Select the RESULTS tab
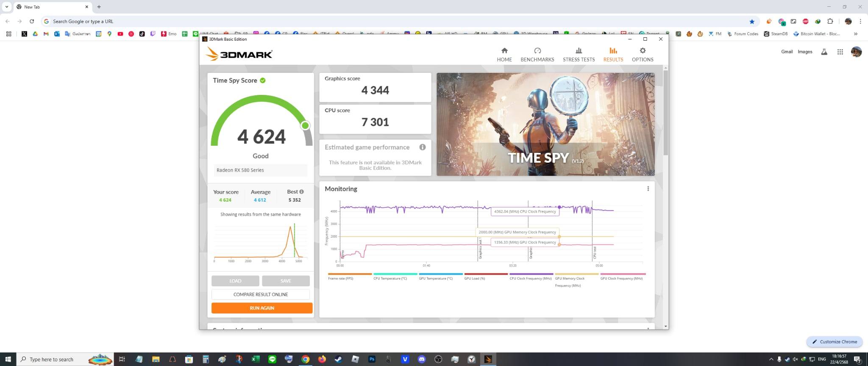The width and height of the screenshot is (868, 366). tap(613, 55)
